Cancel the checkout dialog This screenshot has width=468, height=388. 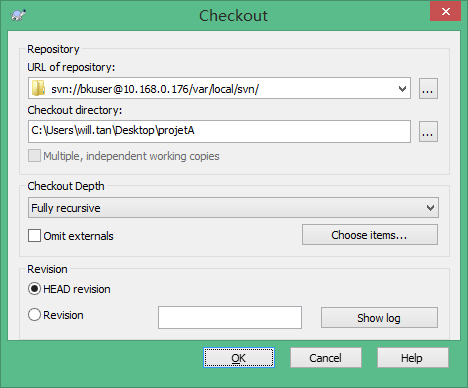click(x=325, y=358)
